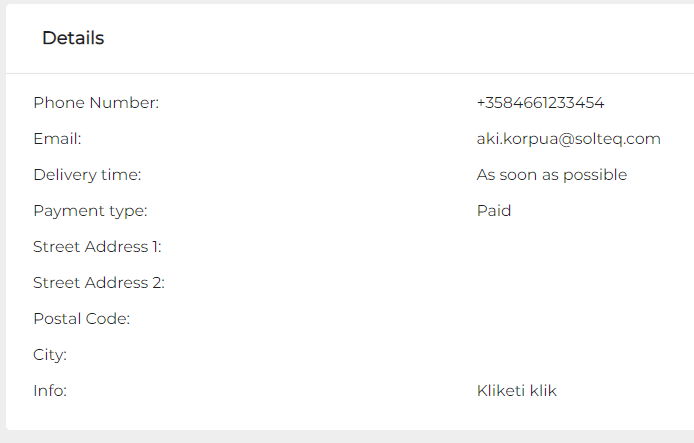Click the Phone Number label
The image size is (694, 443).
[96, 103]
